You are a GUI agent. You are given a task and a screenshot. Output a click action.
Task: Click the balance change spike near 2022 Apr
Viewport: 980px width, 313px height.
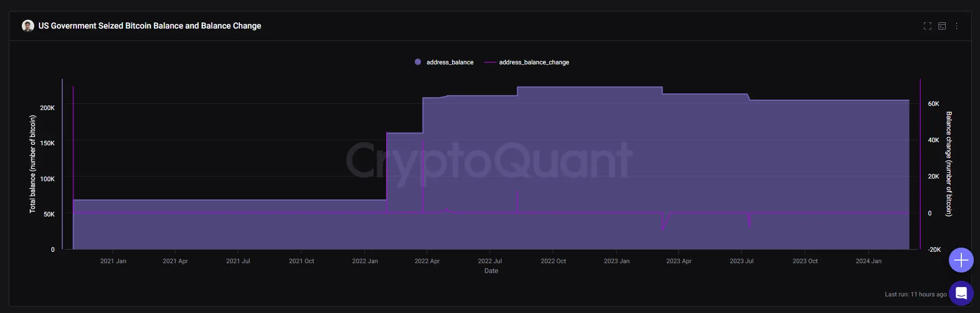point(423,176)
